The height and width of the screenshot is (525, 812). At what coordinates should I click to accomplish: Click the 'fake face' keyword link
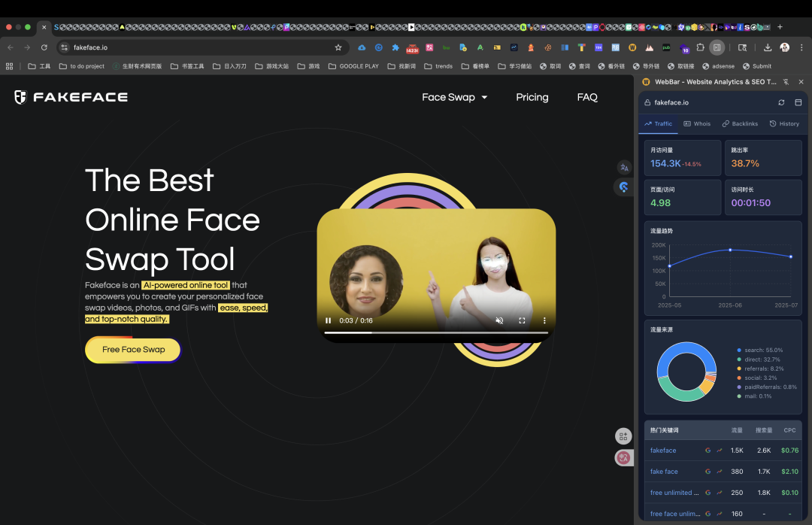click(664, 472)
